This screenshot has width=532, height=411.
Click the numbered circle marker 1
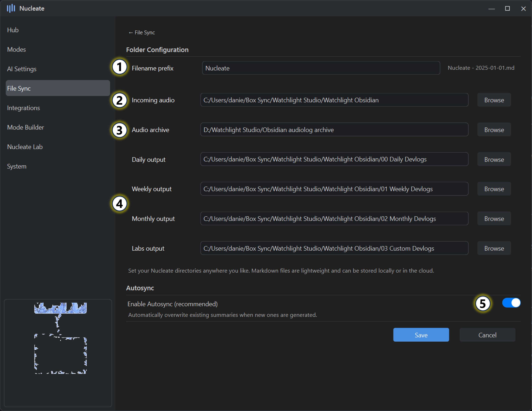[x=119, y=67]
